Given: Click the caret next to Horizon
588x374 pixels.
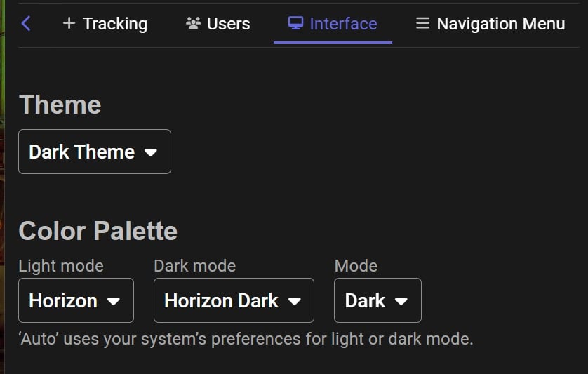Looking at the screenshot, I should click(114, 301).
